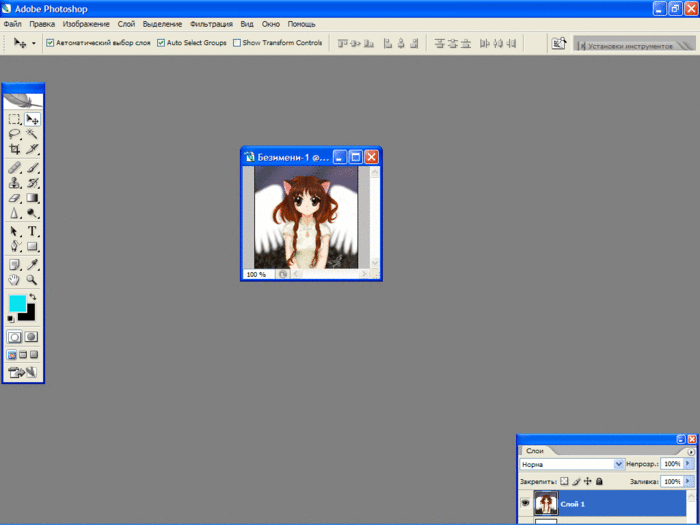The height and width of the screenshot is (525, 700).
Task: Click the feather logo atop the toolbox
Action: click(23, 101)
